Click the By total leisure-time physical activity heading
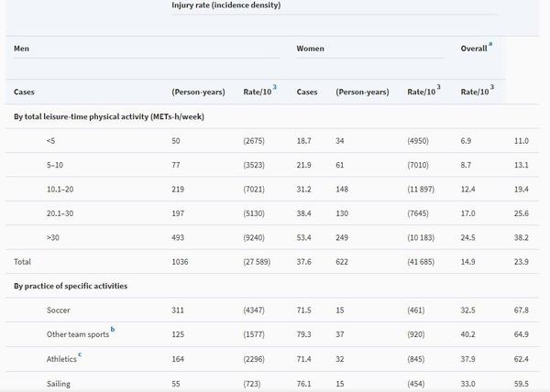The height and width of the screenshot is (392, 550). 109,116
